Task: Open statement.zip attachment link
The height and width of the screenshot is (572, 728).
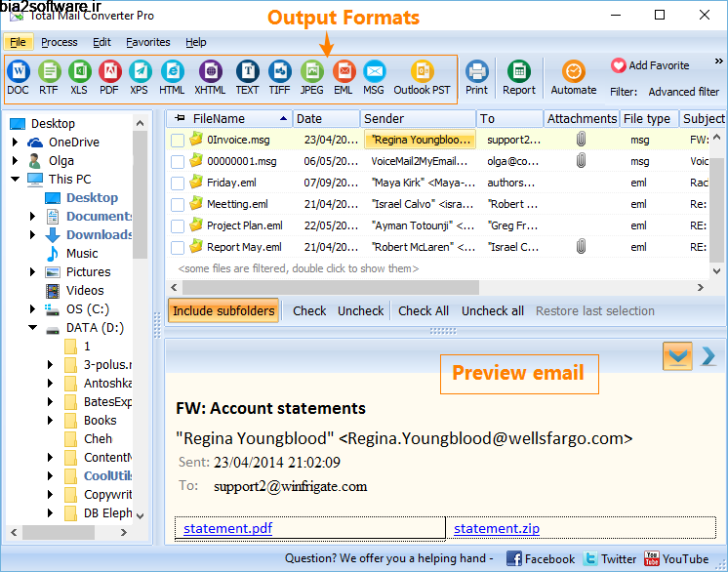Action: (x=497, y=528)
